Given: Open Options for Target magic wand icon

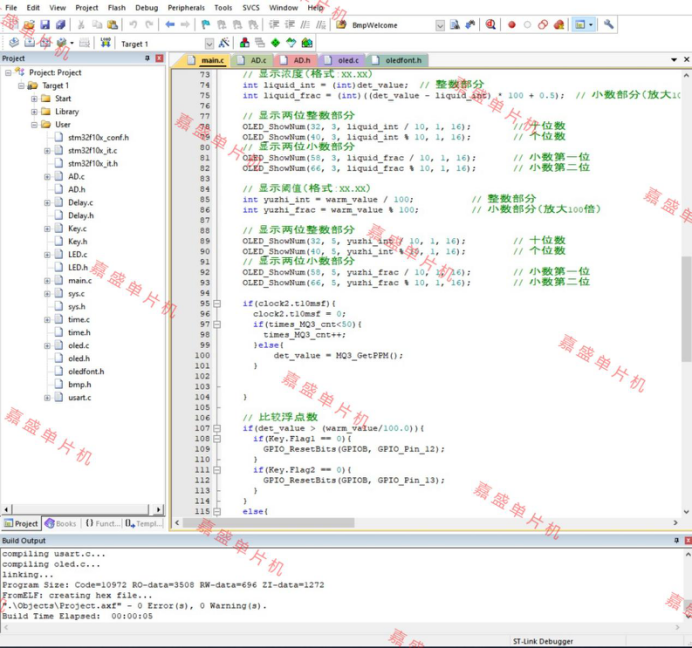Looking at the screenshot, I should (x=222, y=43).
